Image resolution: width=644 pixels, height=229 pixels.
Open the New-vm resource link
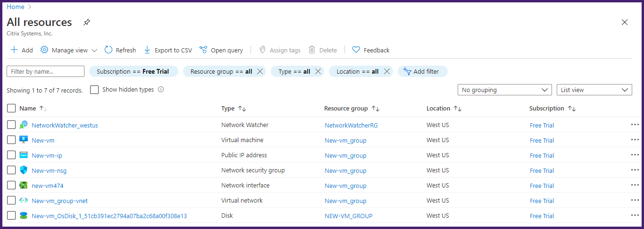43,140
